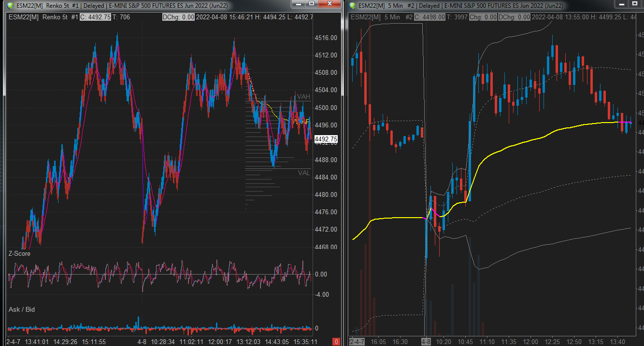This screenshot has height=346, width=644.
Task: Click the 4476.00 price axis label
Action: point(326,212)
